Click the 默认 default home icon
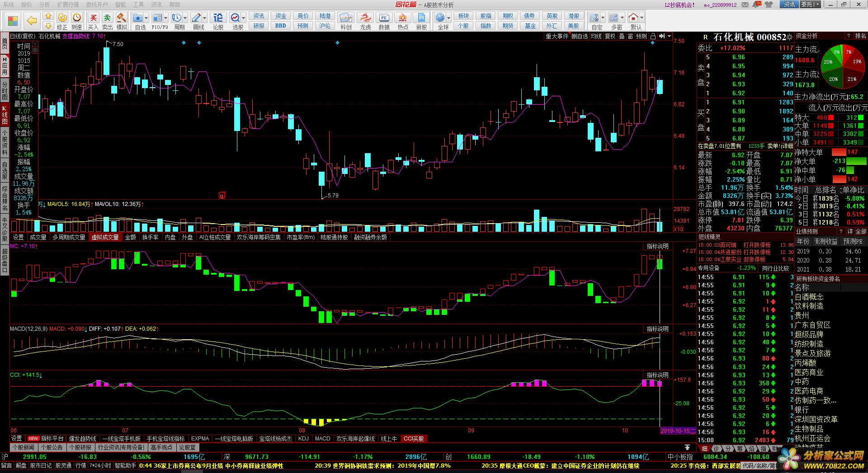 click(x=633, y=18)
